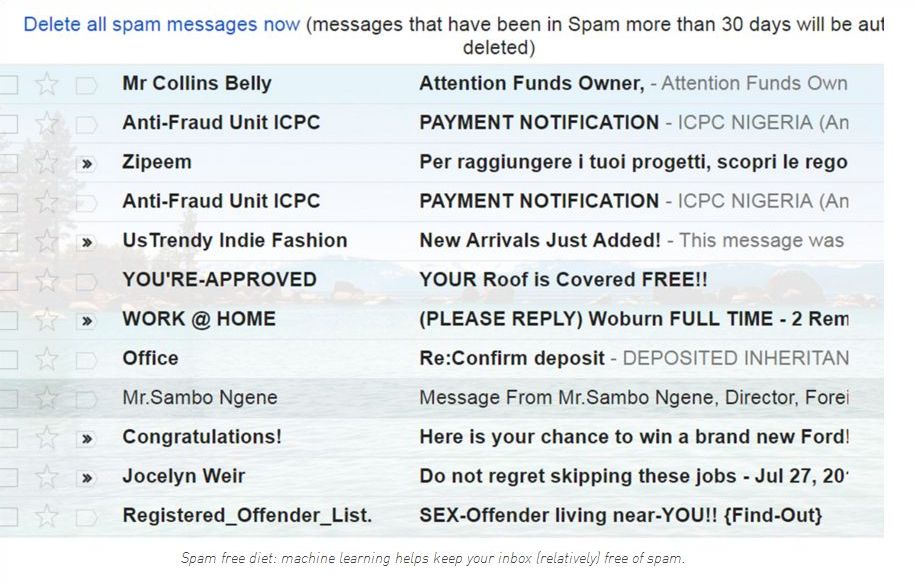Click importance marker for Congratulations! email

(x=86, y=439)
